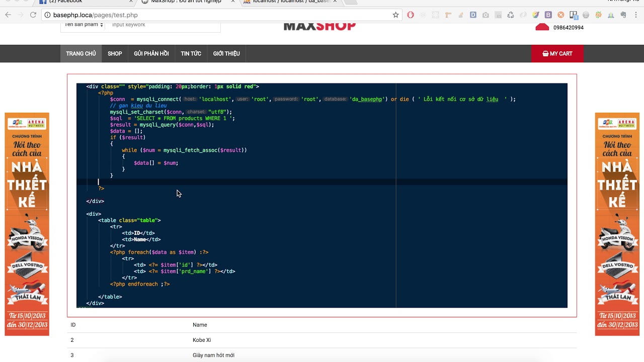
Task: Click the ID column header
Action: pos(73,325)
